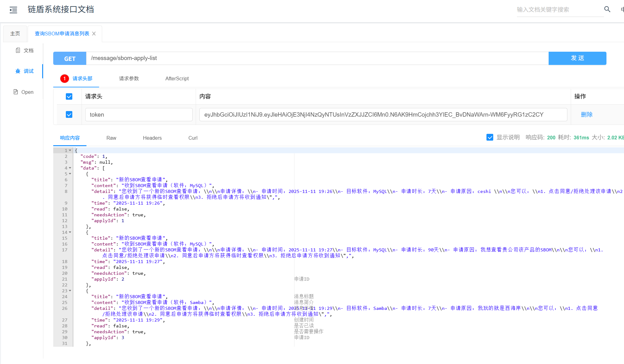Collapse the sidebar menu icon
This screenshot has height=364, width=624.
coord(13,10)
